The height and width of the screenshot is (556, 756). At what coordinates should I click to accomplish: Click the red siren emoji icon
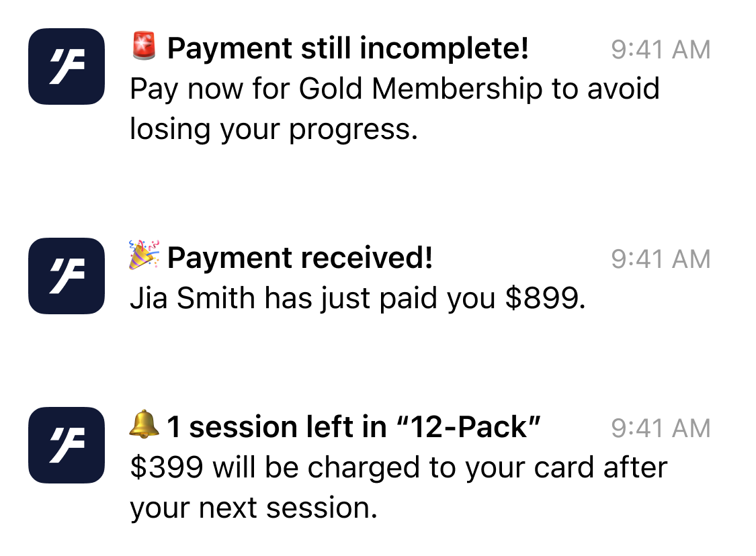[x=144, y=46]
